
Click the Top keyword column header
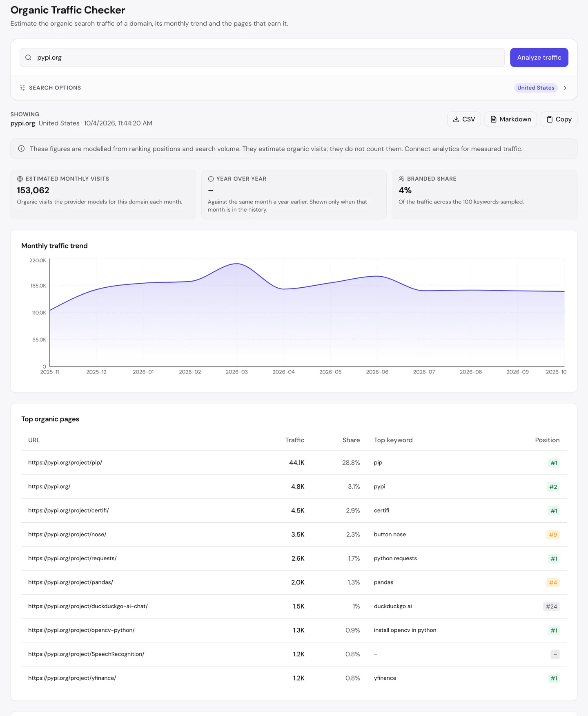[393, 440]
